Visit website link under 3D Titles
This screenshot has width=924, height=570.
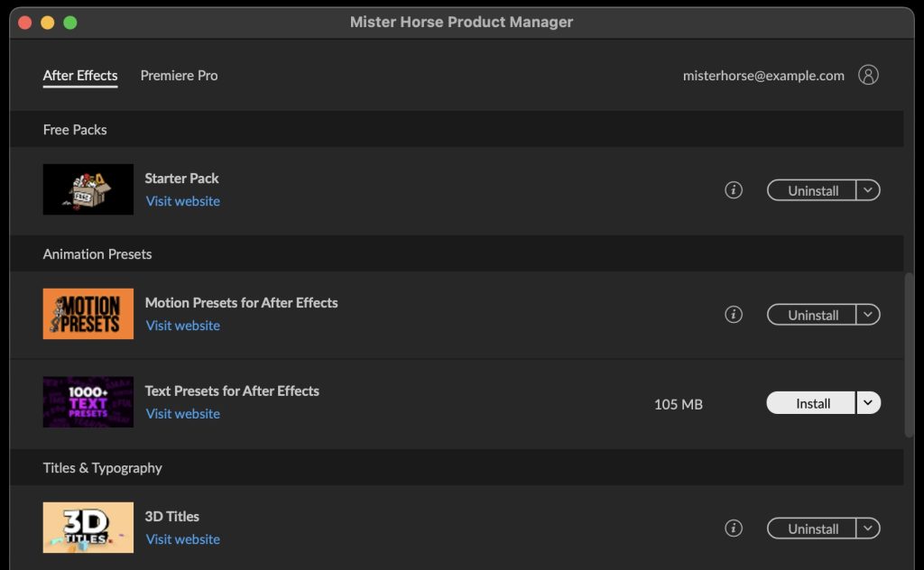click(x=183, y=539)
